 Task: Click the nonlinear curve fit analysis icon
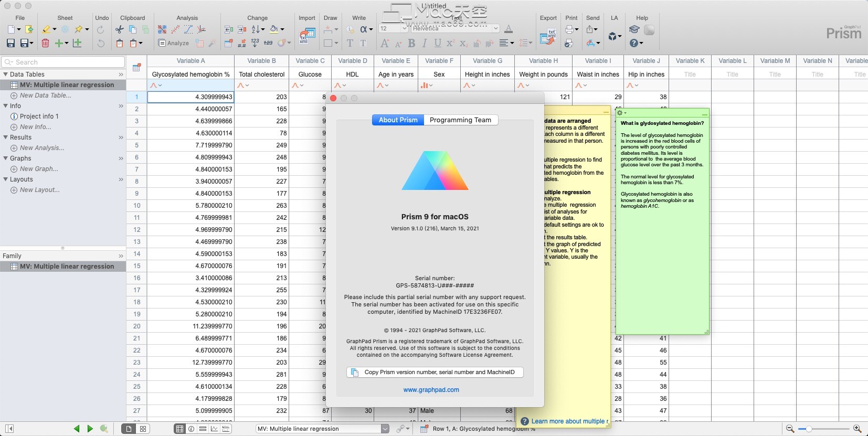(x=188, y=29)
